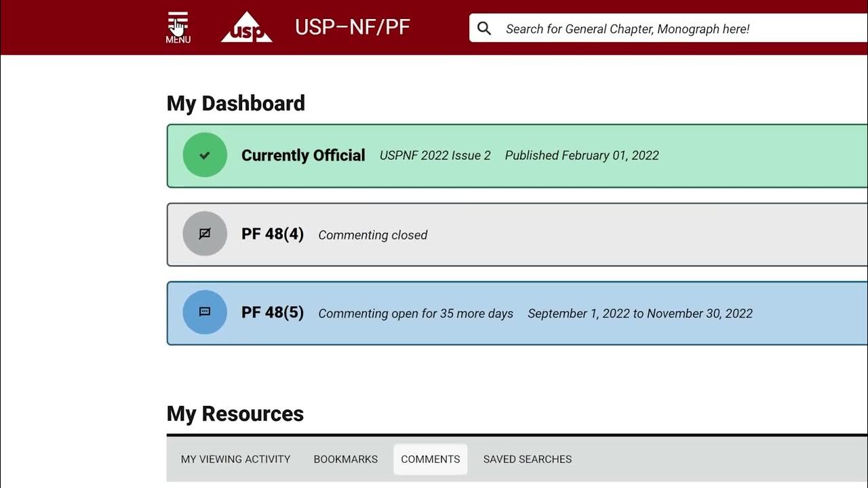Click the green checkmark circle icon
Screen dimensions: 868x488
point(205,155)
